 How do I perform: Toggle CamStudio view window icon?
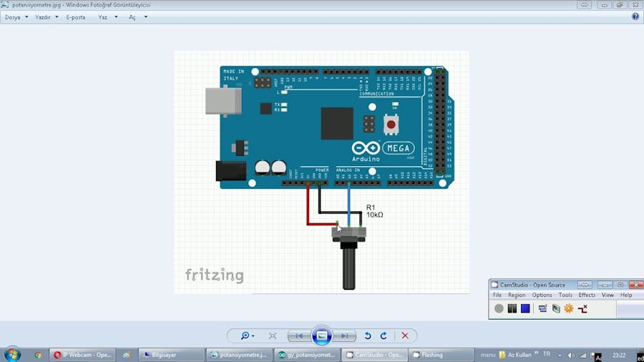point(542,308)
